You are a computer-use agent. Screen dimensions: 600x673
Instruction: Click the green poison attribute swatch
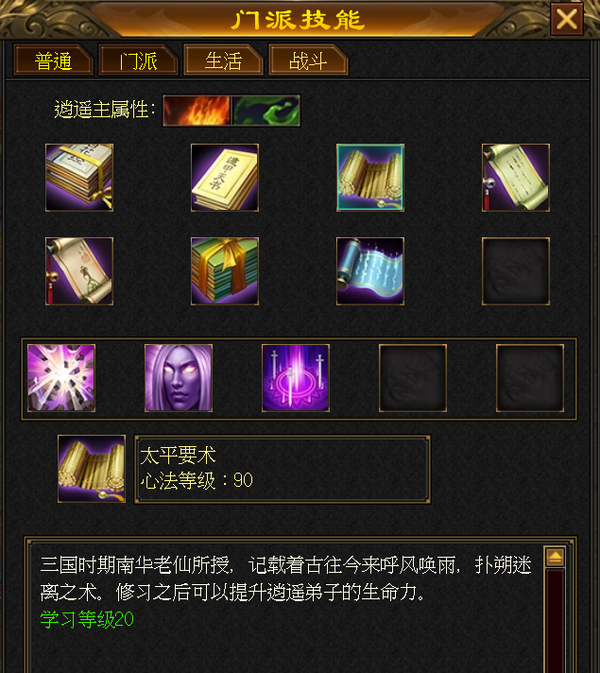point(266,110)
